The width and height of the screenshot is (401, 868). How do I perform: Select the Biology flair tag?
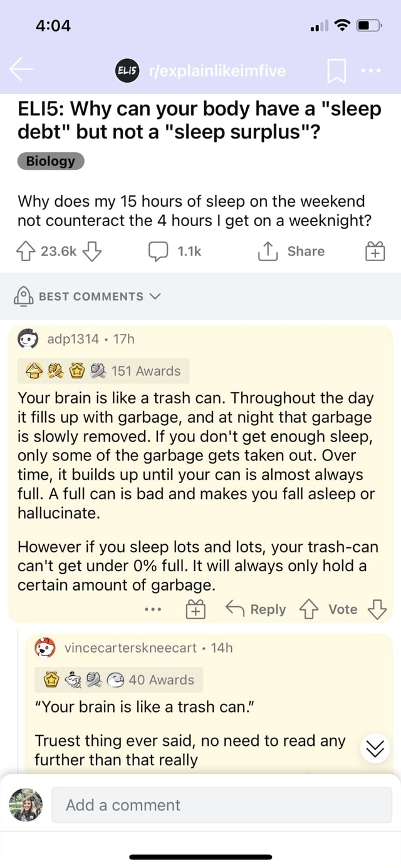pos(49,160)
